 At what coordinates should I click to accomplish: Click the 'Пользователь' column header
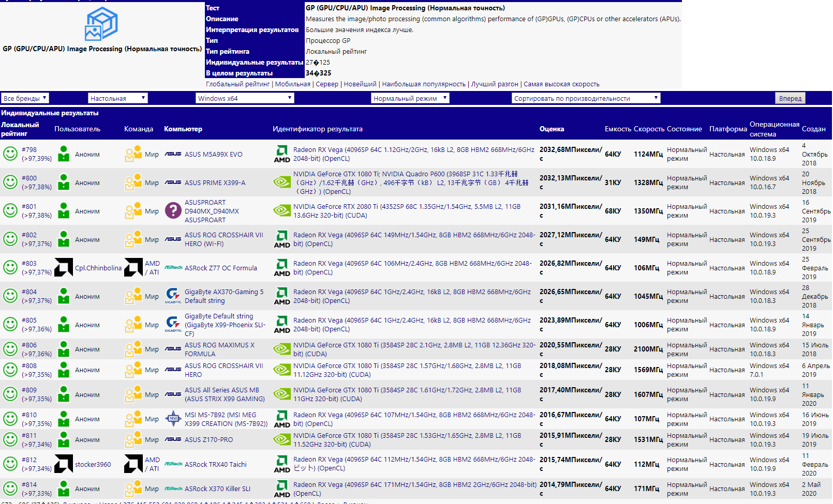pos(78,129)
